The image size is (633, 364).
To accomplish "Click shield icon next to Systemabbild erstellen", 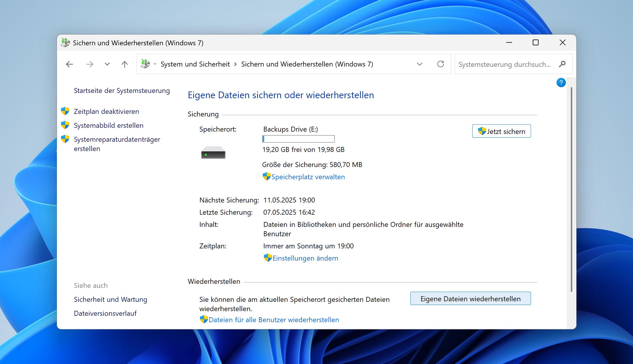I will [x=65, y=125].
